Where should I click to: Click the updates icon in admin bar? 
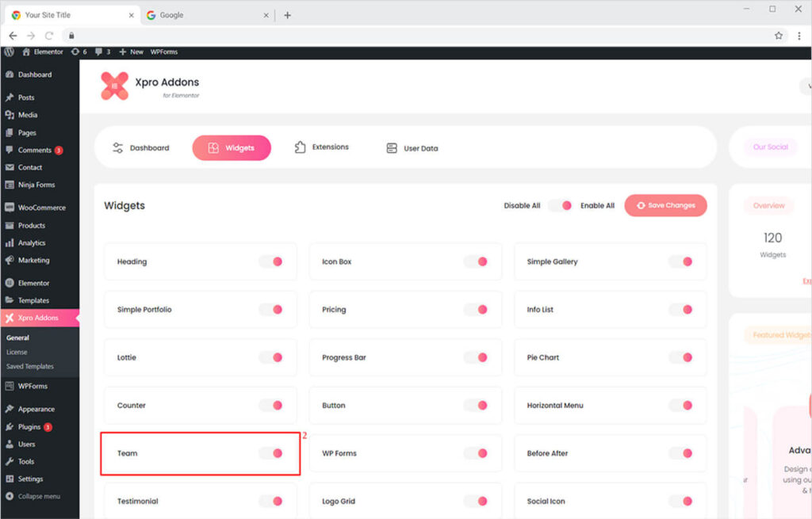tap(75, 52)
